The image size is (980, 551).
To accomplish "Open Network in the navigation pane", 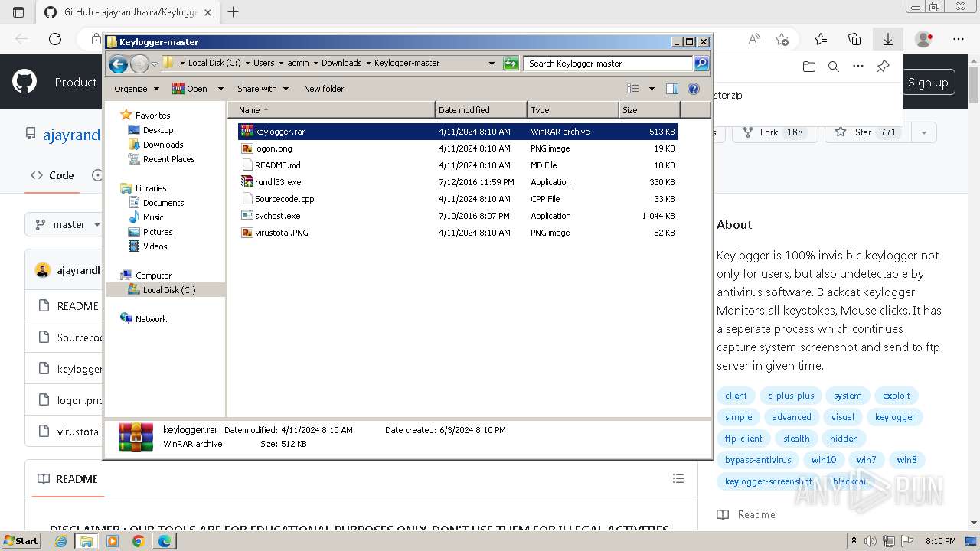I will [151, 319].
